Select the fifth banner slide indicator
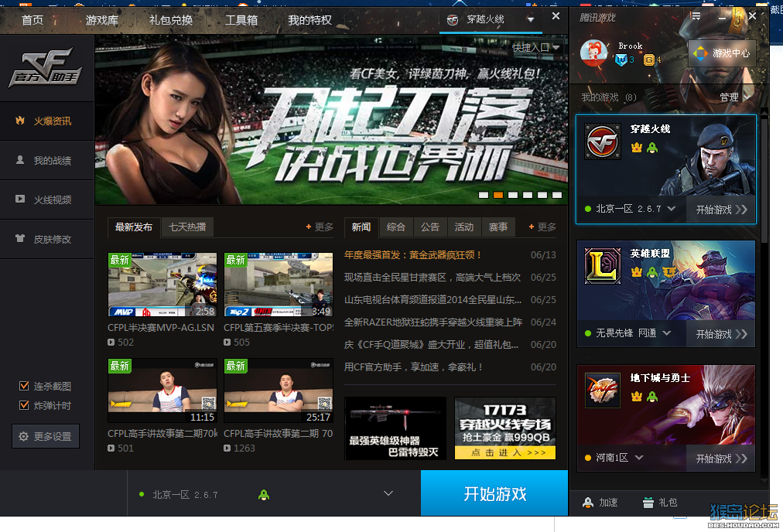Screen dimensions: 783x532 pos(542,195)
